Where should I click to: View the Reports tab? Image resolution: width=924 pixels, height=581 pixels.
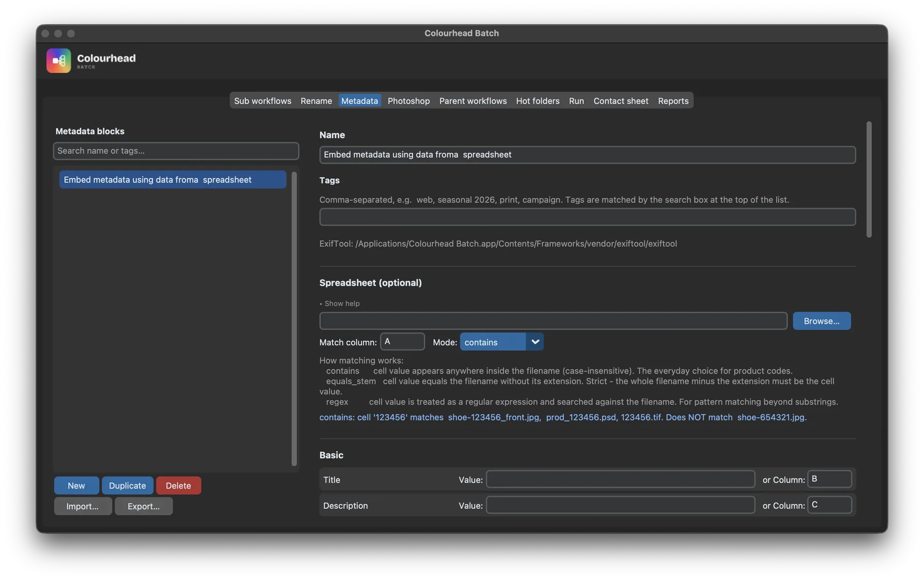point(673,101)
